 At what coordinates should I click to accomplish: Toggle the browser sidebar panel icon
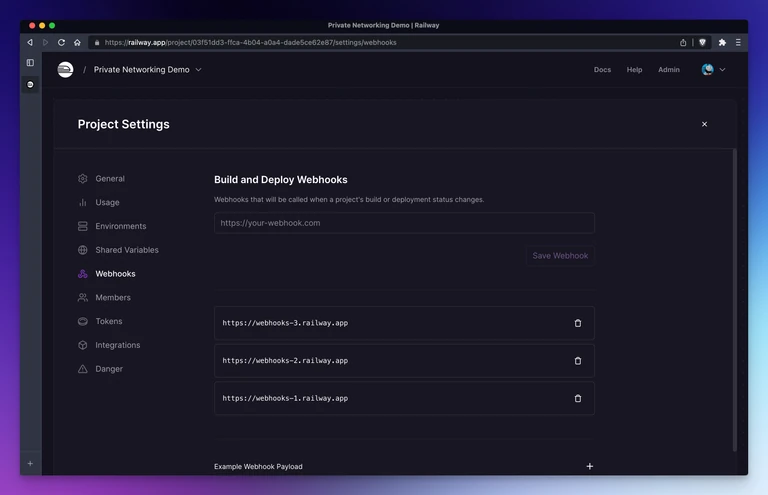[x=30, y=63]
